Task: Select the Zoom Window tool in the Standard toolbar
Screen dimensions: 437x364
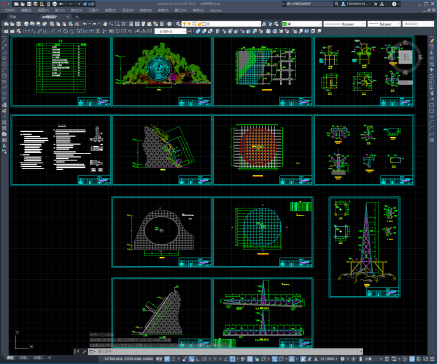Action: tap(117, 24)
